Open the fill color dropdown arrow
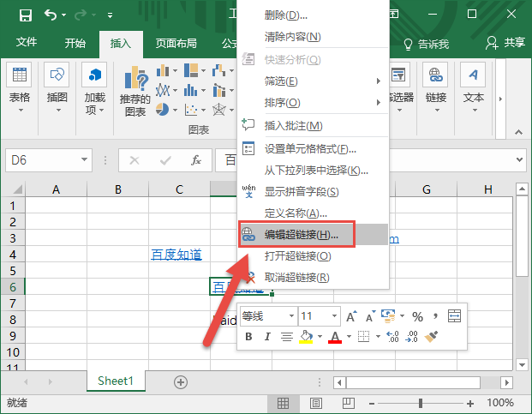 (320, 337)
